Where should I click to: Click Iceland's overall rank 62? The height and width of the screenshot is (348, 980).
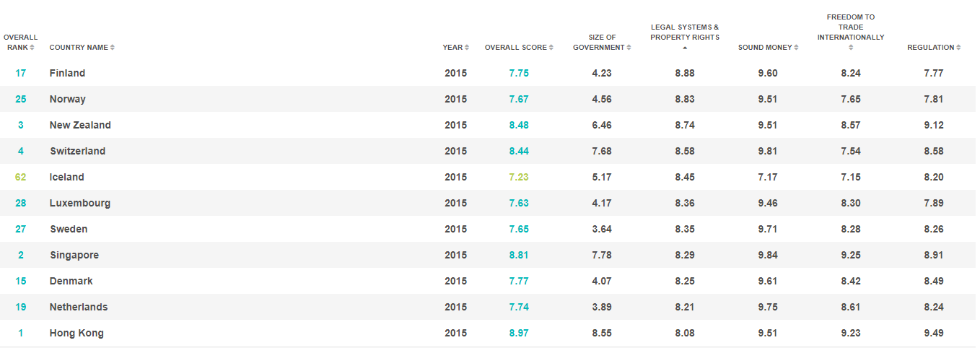(x=20, y=177)
